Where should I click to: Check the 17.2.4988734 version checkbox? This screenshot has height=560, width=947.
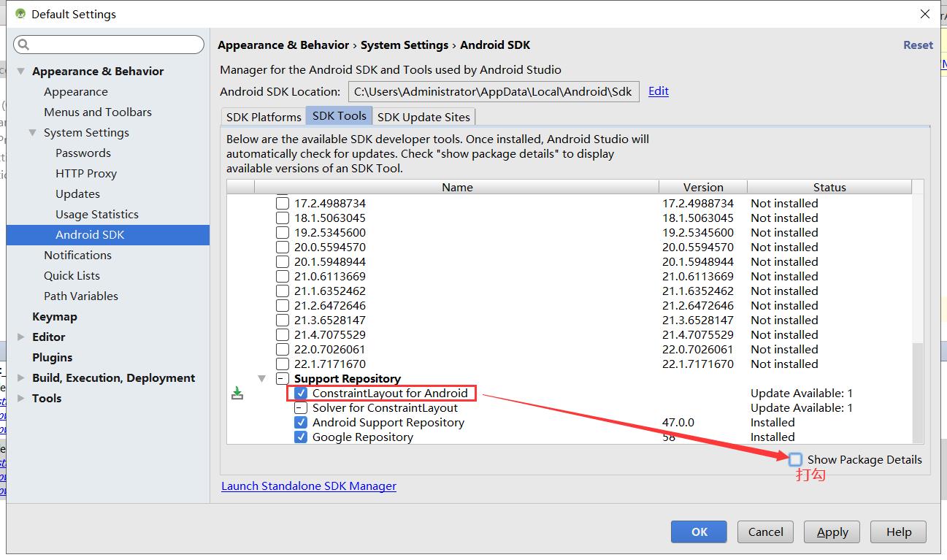click(x=283, y=204)
